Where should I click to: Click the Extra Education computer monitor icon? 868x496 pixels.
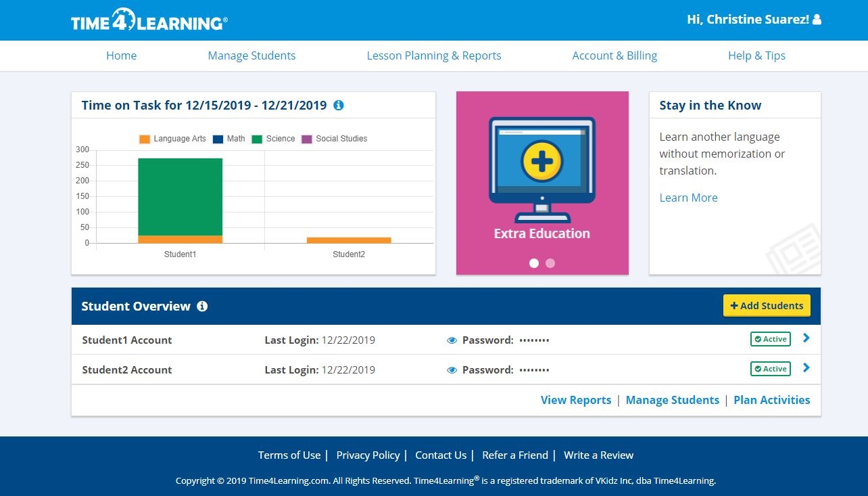click(541, 169)
